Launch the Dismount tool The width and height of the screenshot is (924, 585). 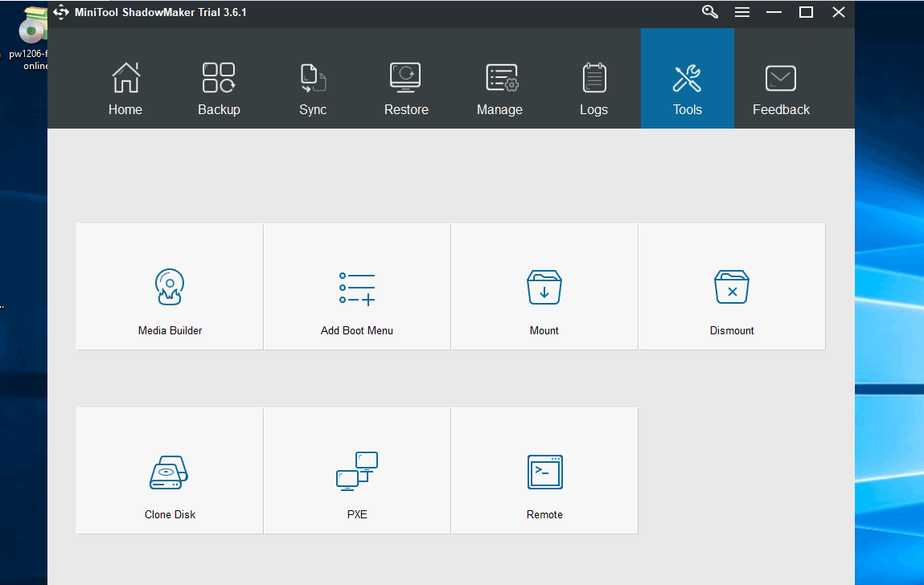(x=731, y=287)
